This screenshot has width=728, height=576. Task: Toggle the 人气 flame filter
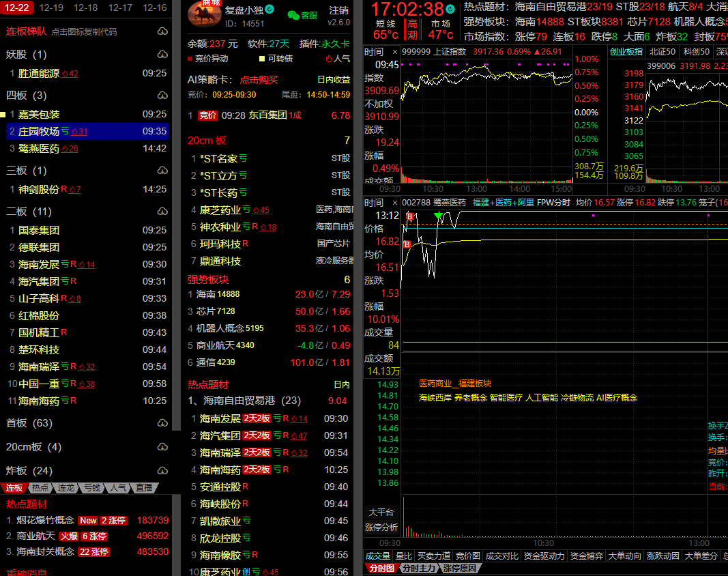pyautogui.click(x=338, y=59)
